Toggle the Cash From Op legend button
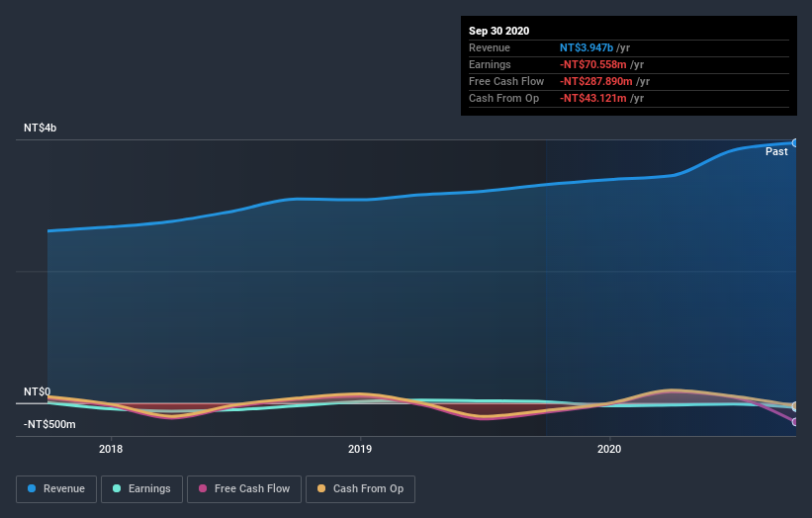 tap(360, 489)
